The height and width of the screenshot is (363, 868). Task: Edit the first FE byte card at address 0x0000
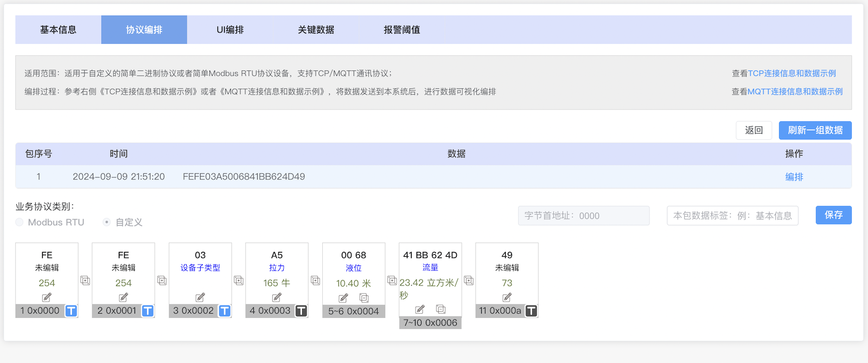[47, 297]
